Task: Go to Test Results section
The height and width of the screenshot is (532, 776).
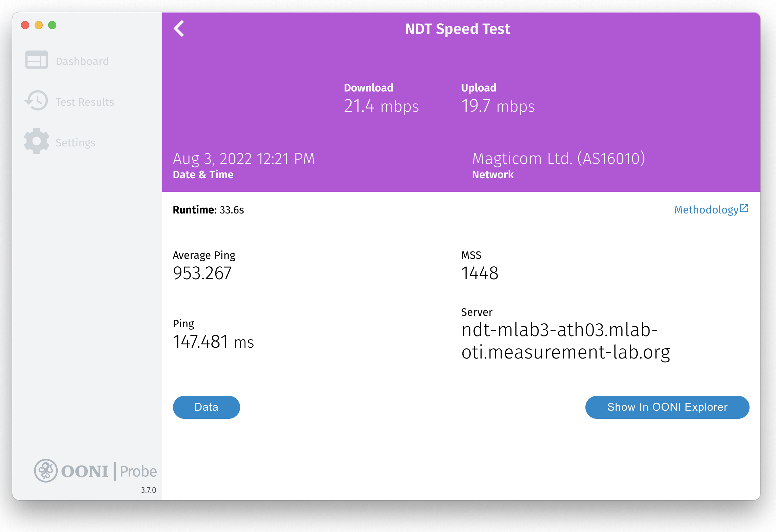Action: click(x=85, y=102)
